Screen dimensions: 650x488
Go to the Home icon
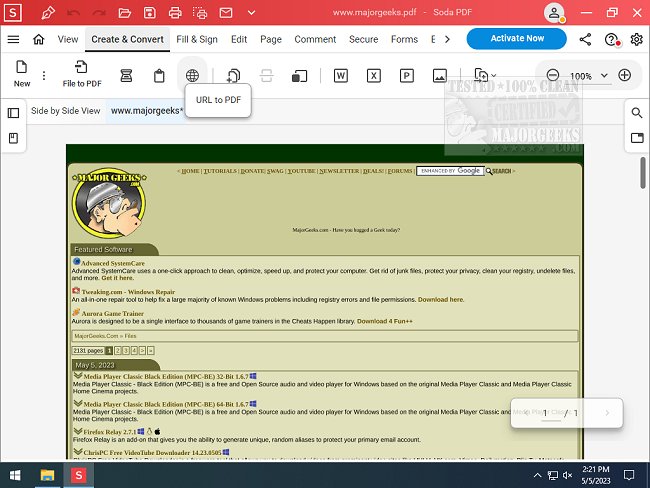[39, 39]
